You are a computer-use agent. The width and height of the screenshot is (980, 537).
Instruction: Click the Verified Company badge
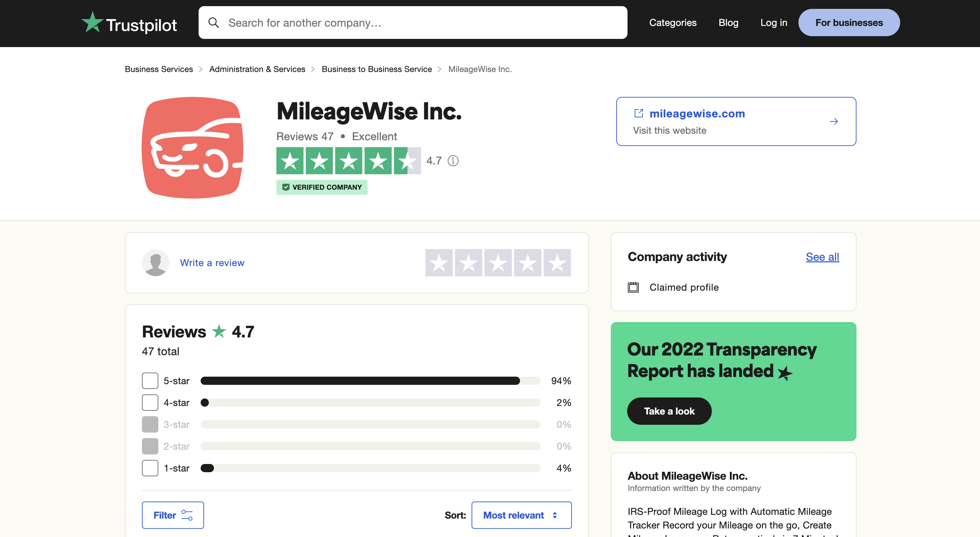pos(322,187)
